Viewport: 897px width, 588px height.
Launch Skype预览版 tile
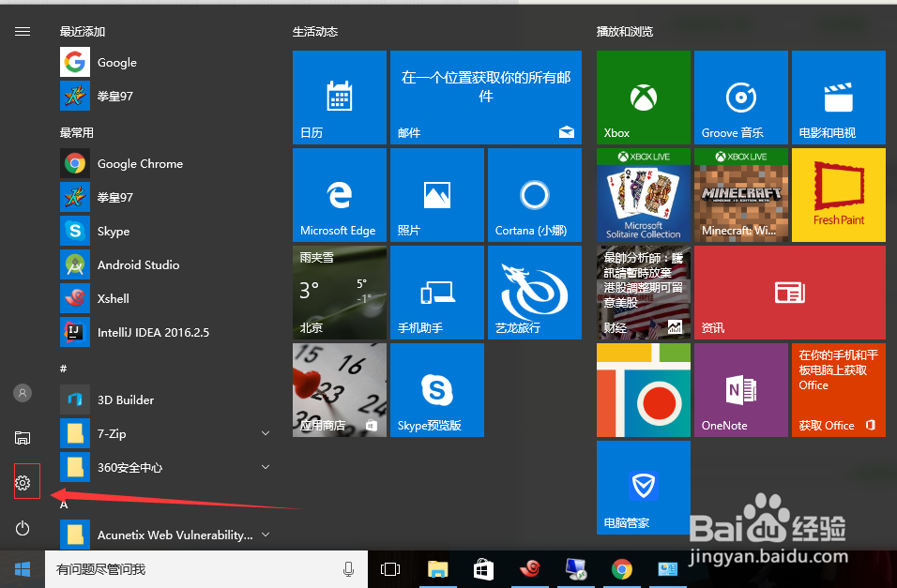437,390
